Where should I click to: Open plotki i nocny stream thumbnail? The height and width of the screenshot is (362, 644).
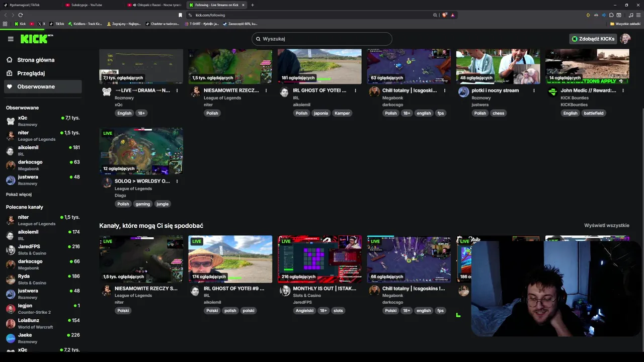(x=498, y=66)
